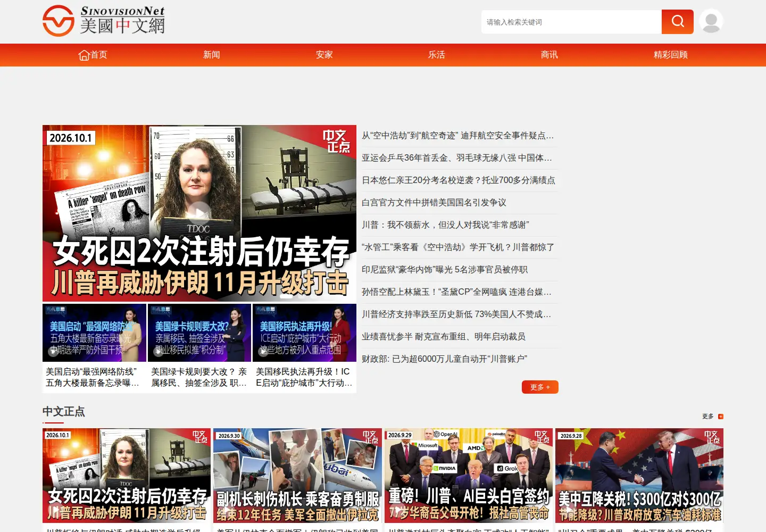
Task: Play the 美国移民执法再升级 video thumbnail
Action: [304, 332]
